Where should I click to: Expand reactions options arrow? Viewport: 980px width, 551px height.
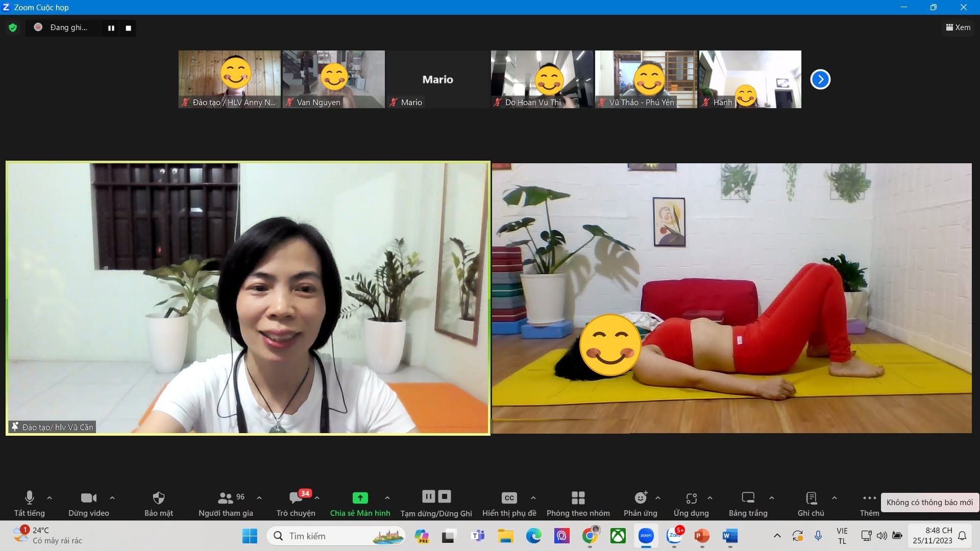[x=658, y=497]
